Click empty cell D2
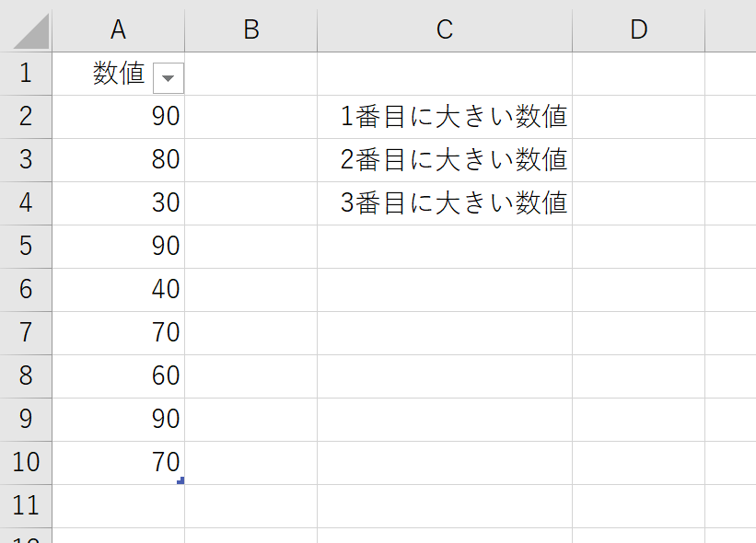 [x=638, y=117]
